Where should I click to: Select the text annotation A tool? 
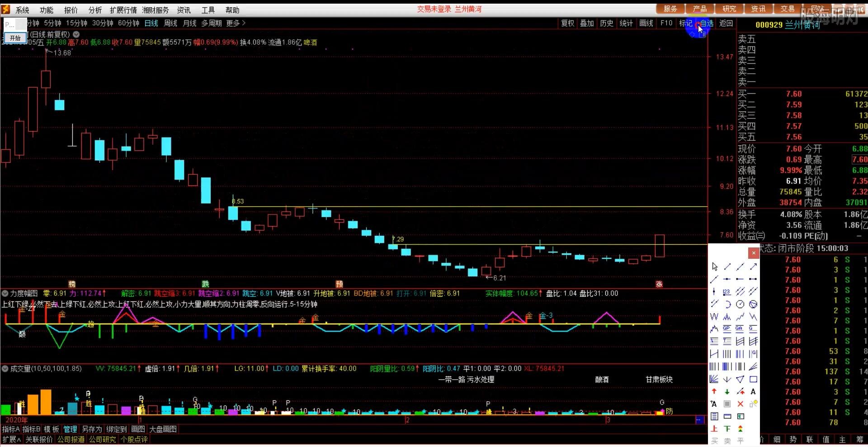pos(753,391)
